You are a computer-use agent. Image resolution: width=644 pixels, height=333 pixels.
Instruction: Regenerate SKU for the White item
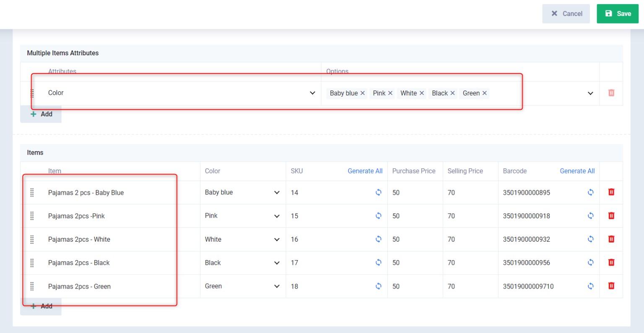coord(378,239)
